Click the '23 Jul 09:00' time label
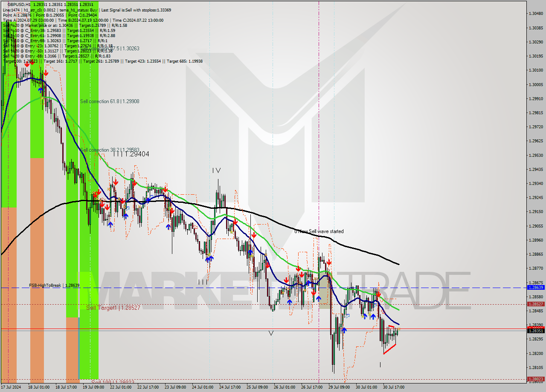Image resolution: width=546 pixels, height=392 pixels. coord(175,387)
